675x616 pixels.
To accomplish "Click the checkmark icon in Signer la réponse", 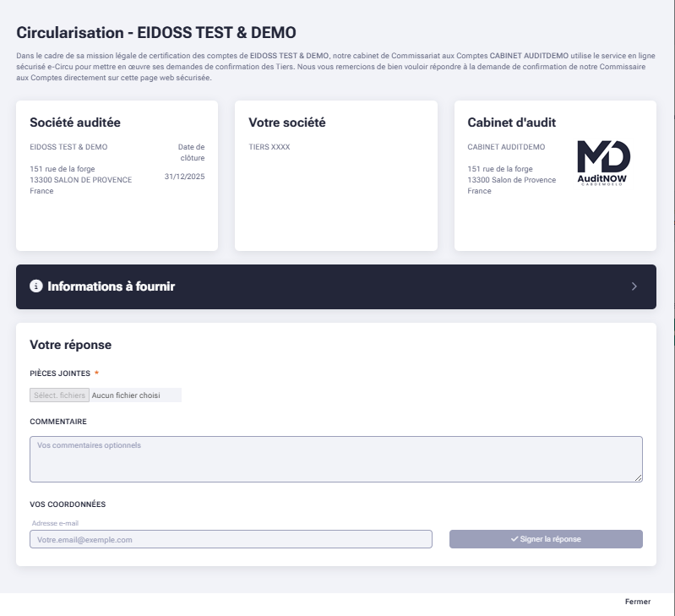I will pos(514,539).
